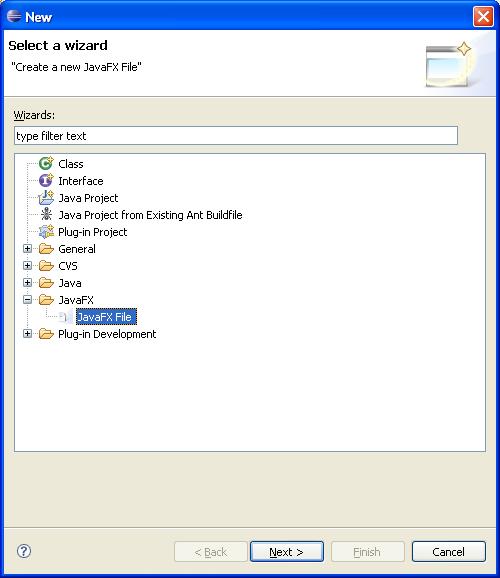Expand the CVS category
Viewport: 500px width, 578px height.
click(x=27, y=265)
